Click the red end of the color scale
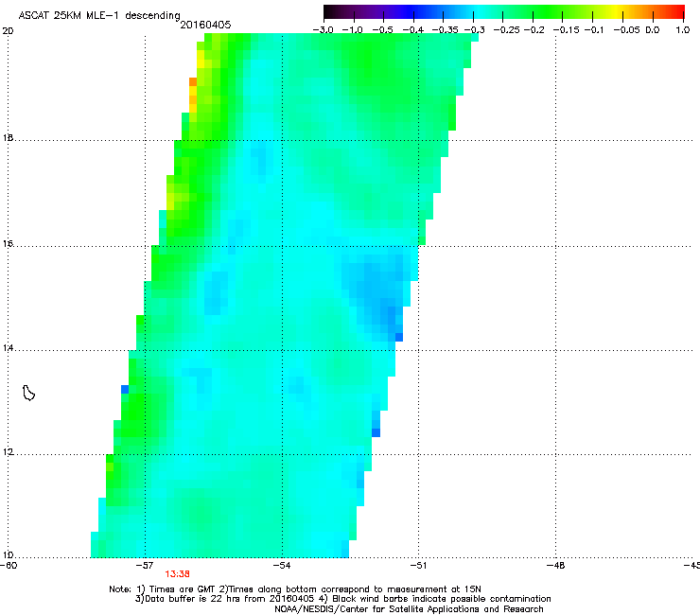The image size is (700, 615). (677, 12)
